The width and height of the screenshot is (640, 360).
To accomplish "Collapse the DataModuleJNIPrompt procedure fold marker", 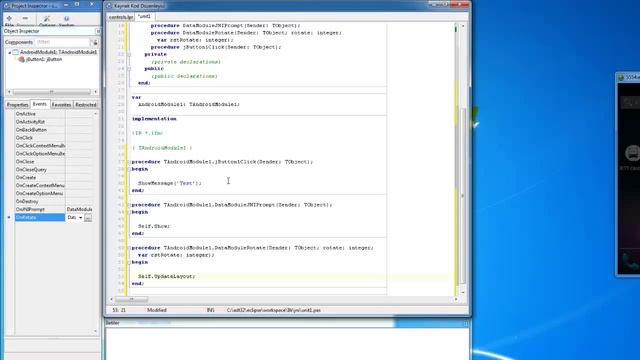I will tap(129, 205).
